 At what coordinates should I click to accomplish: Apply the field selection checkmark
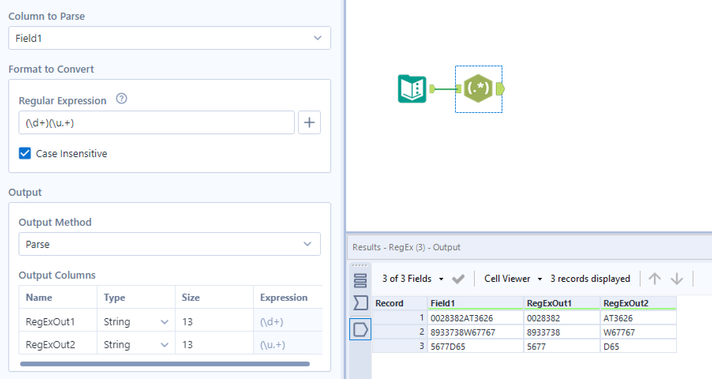coord(458,279)
